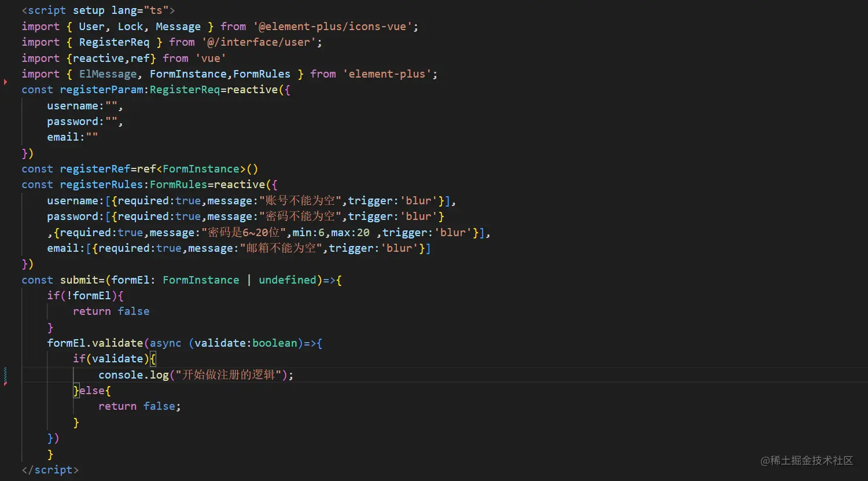The image size is (868, 481).
Task: Select the imported name Lock
Action: 130,27
